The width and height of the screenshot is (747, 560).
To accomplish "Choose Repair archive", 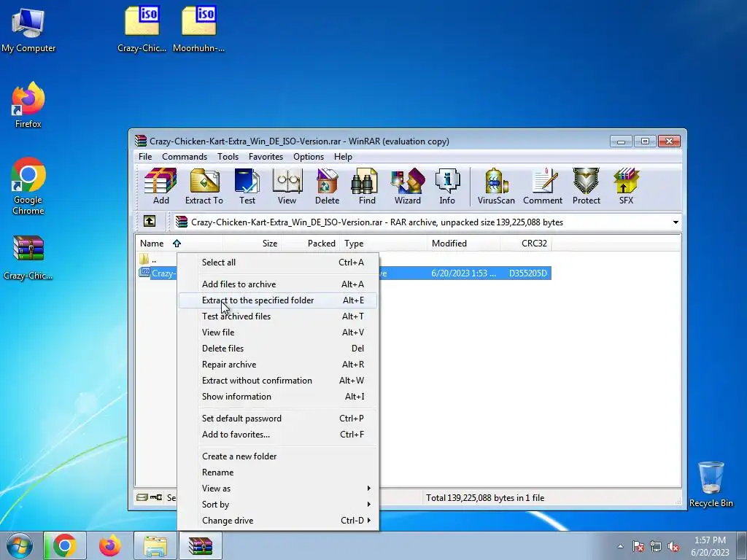I will click(278, 365).
